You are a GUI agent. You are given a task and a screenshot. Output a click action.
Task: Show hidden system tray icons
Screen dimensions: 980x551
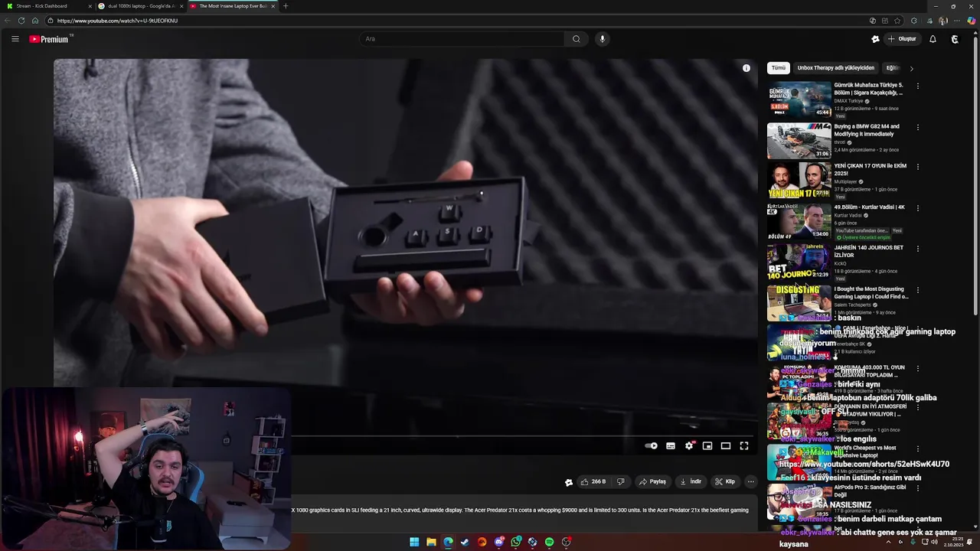[888, 542]
